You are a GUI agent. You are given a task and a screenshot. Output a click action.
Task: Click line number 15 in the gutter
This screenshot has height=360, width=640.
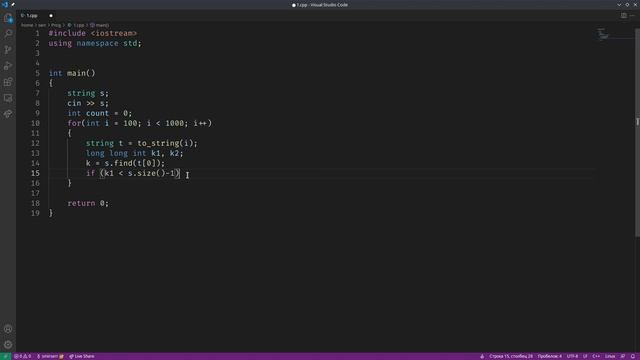(35, 173)
